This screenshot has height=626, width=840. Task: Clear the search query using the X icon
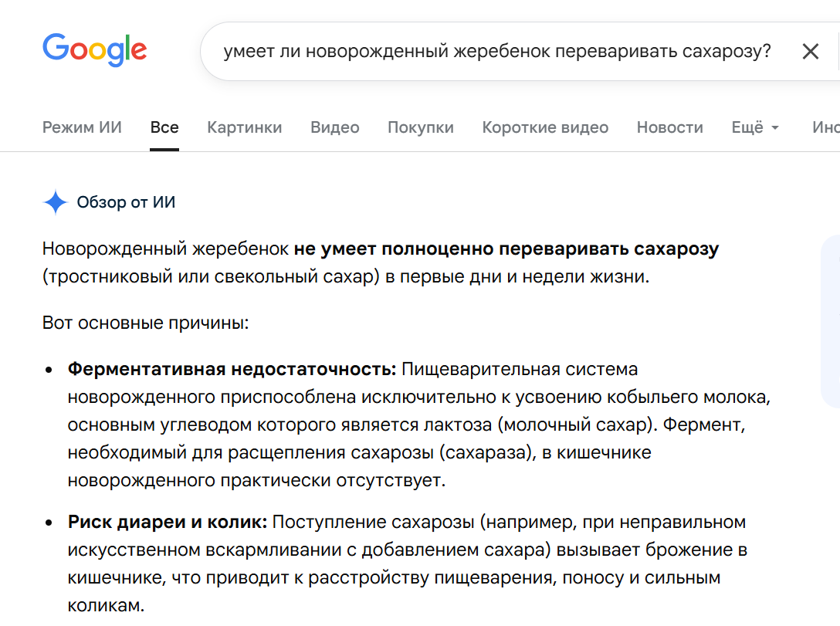[x=811, y=51]
